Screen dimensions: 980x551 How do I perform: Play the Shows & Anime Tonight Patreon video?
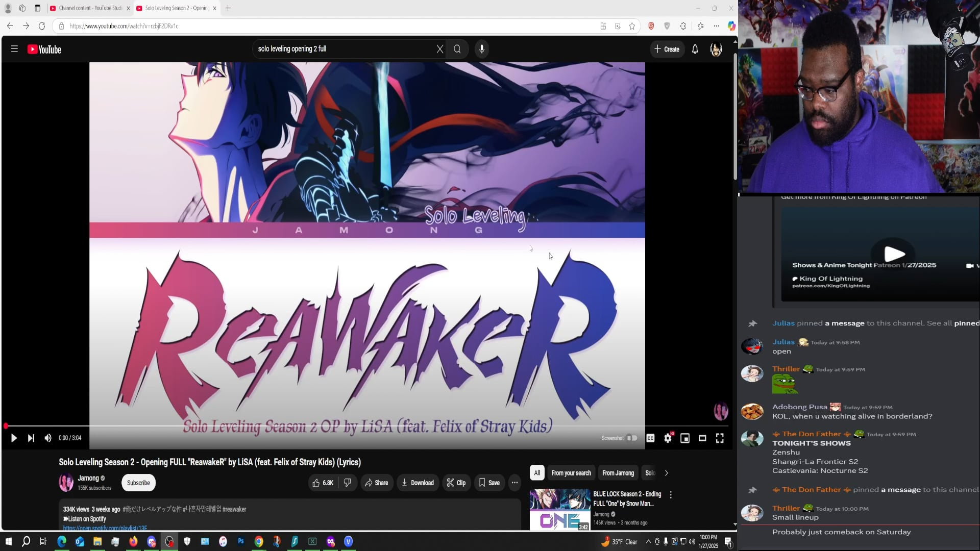pyautogui.click(x=894, y=253)
